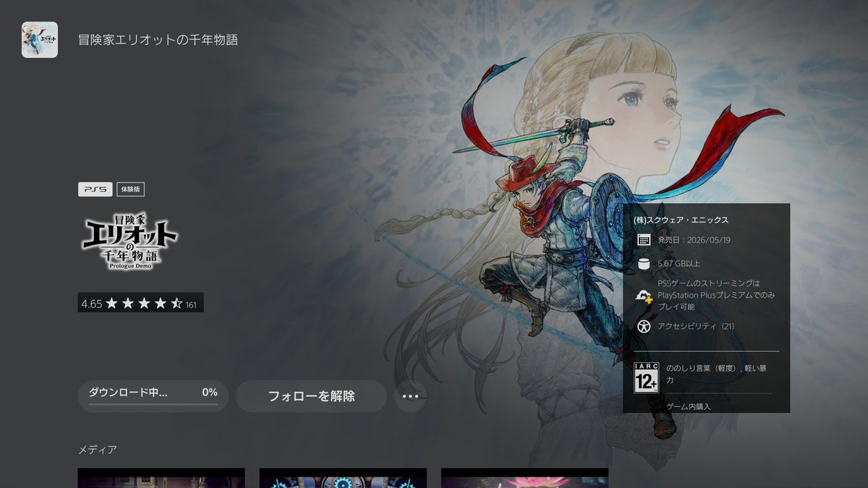The height and width of the screenshot is (488, 868).
Task: Open the three-dot more options menu
Action: pyautogui.click(x=410, y=396)
